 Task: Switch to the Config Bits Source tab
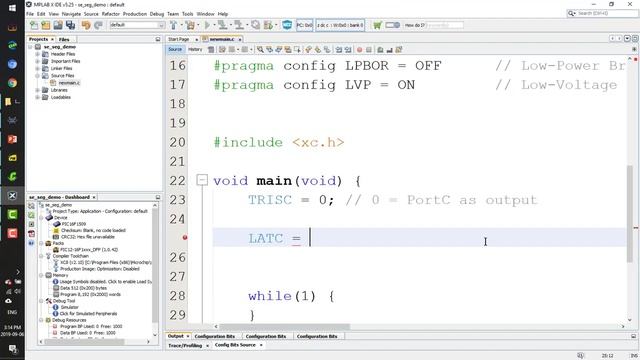click(235, 345)
